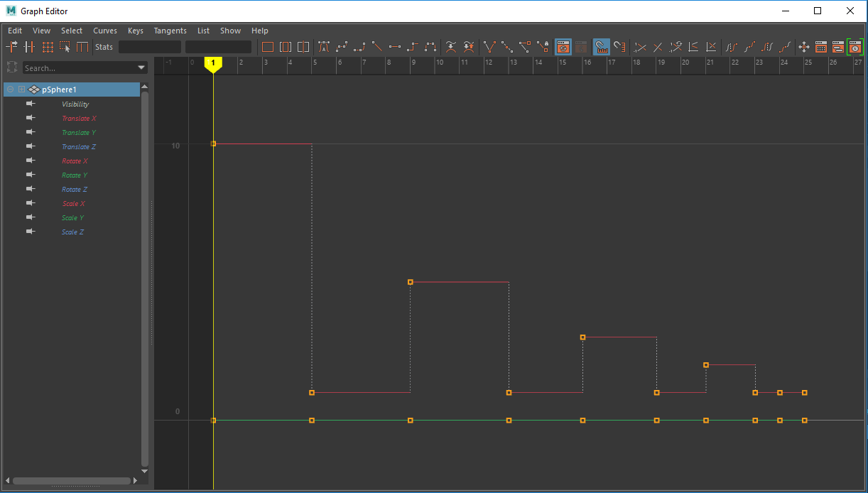Viewport: 868px width, 493px height.
Task: Open the Curves menu
Action: (x=105, y=31)
